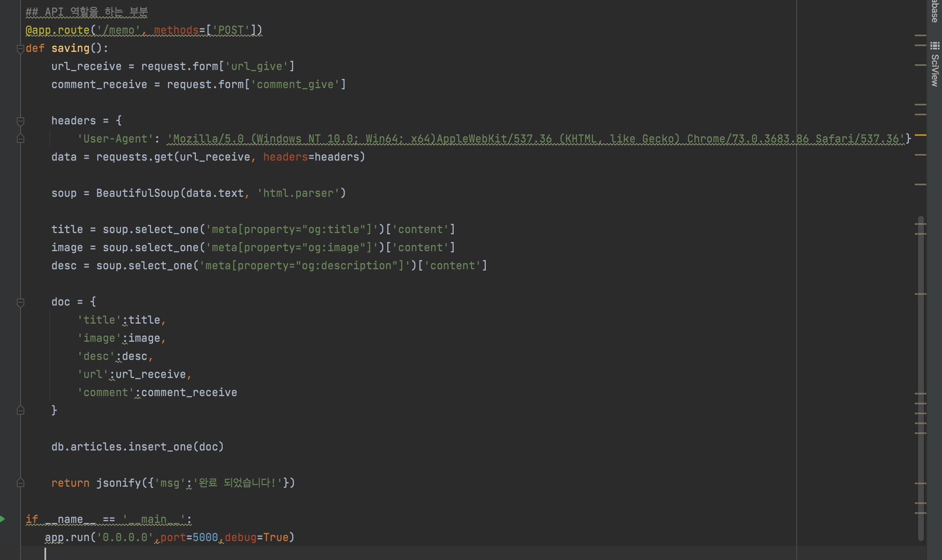Click the fold end marker at doc's closing brace

(20, 411)
